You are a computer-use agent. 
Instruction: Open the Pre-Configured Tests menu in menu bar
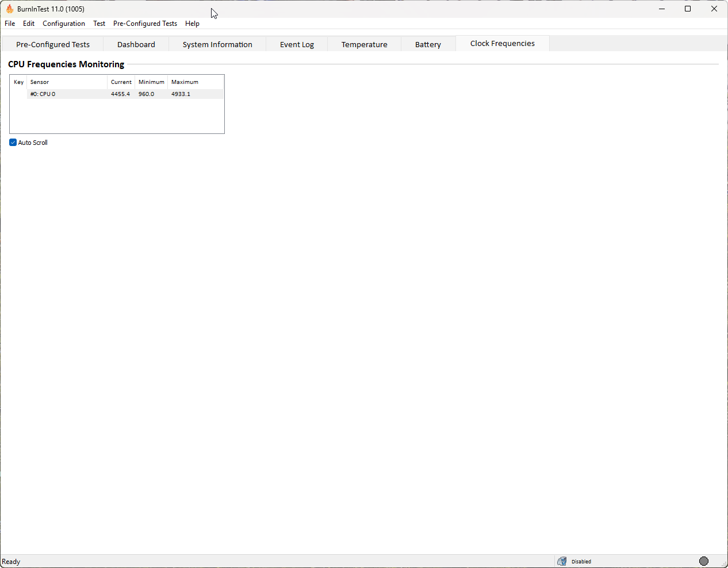(x=145, y=24)
